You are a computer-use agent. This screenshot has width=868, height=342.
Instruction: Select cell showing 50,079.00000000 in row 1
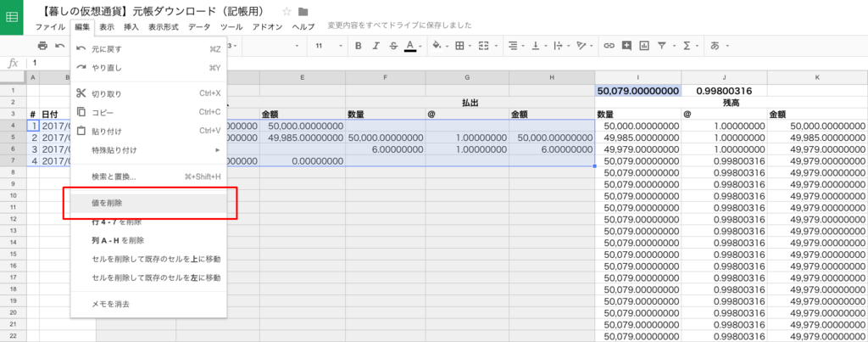[638, 91]
